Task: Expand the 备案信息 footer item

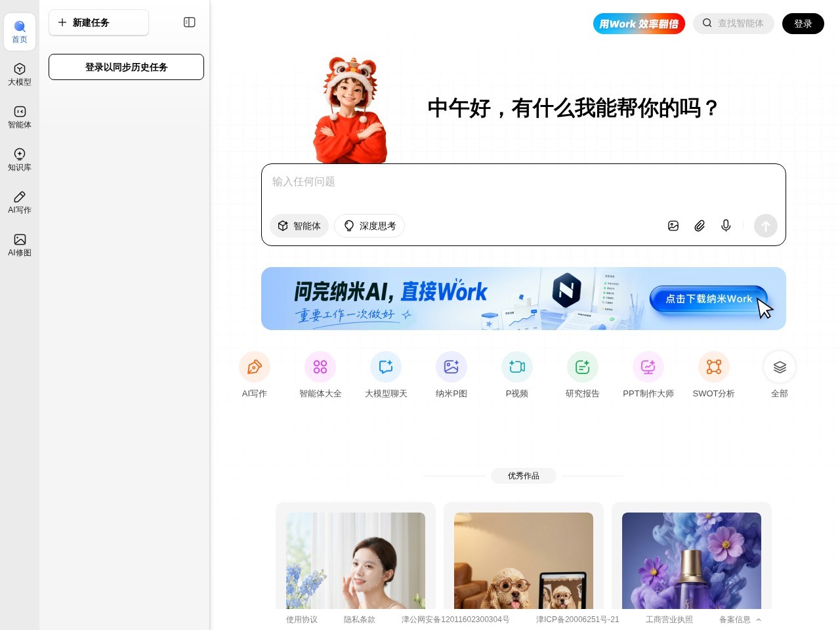Action: (x=740, y=619)
